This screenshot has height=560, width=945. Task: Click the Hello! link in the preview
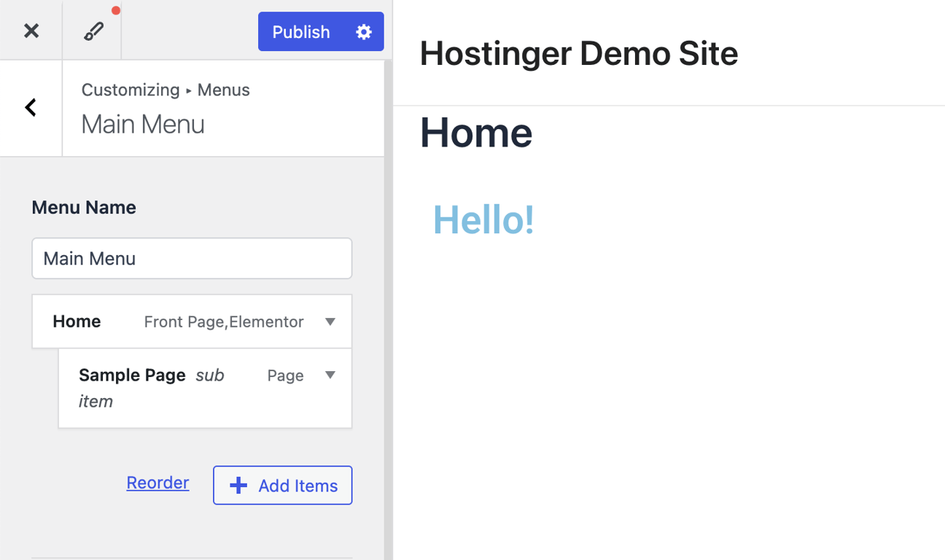point(483,219)
